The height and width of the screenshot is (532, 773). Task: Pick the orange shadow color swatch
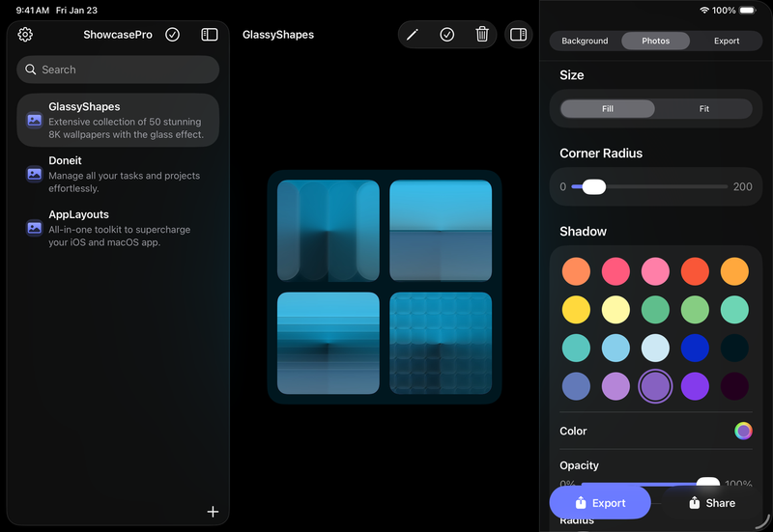[576, 271]
